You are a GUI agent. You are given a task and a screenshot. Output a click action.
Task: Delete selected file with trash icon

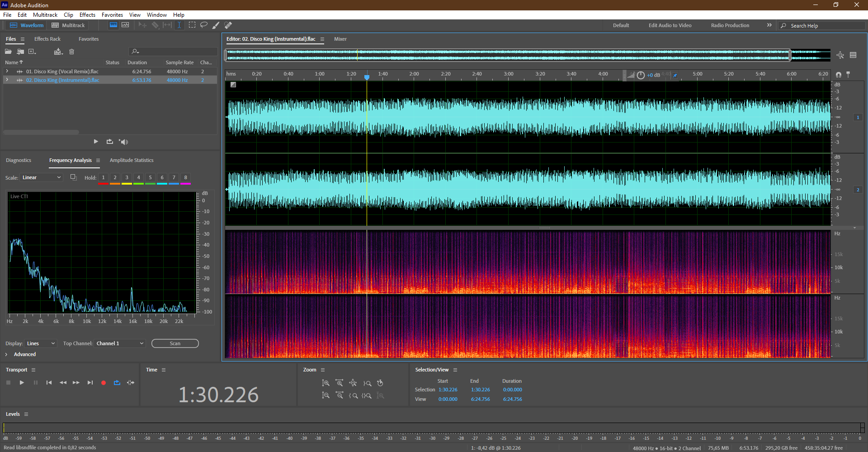[71, 52]
